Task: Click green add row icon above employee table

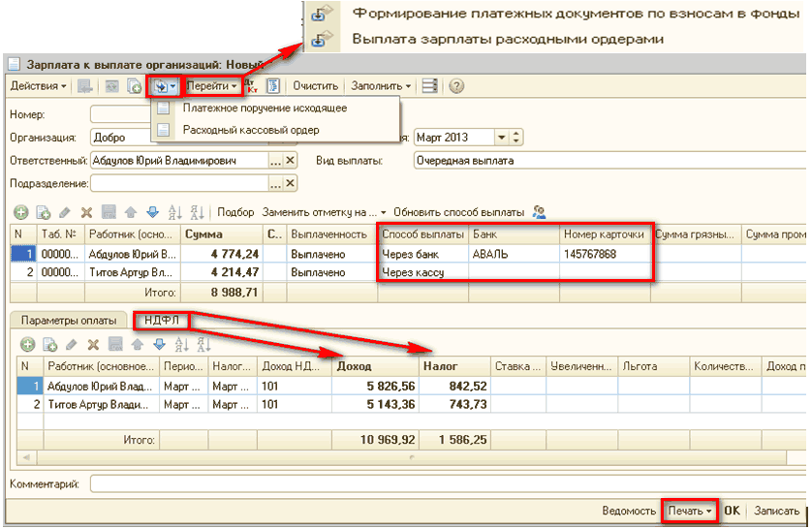Action: point(20,212)
